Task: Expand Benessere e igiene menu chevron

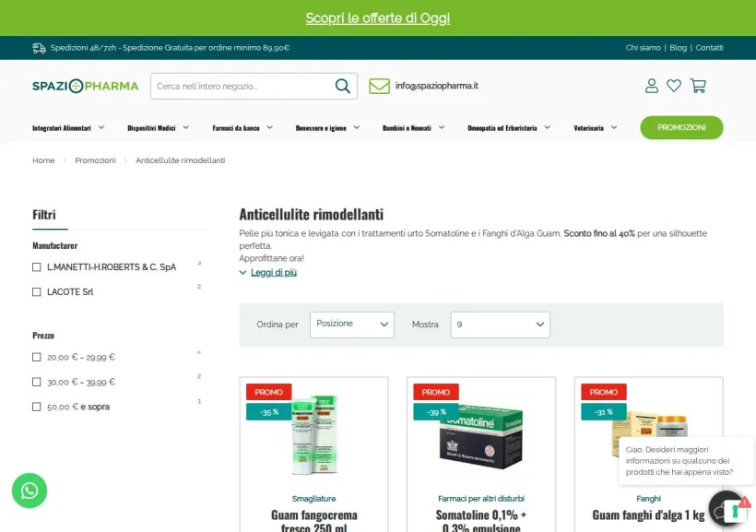Action: pos(356,127)
